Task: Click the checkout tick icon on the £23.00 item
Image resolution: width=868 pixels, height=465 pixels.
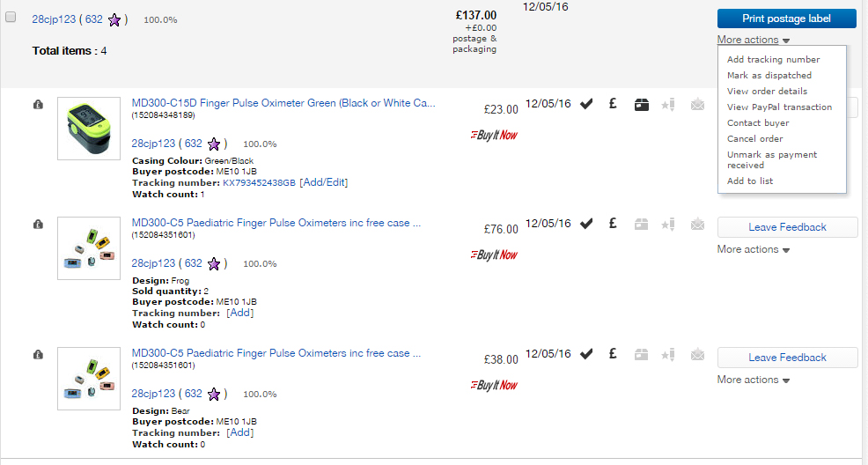Action: (x=586, y=105)
